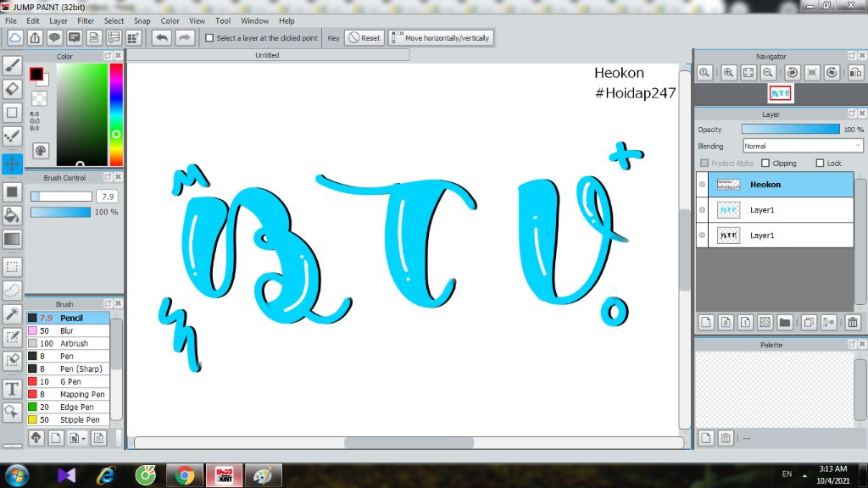Duplicate the selected layer
The height and width of the screenshot is (488, 868).
point(809,322)
